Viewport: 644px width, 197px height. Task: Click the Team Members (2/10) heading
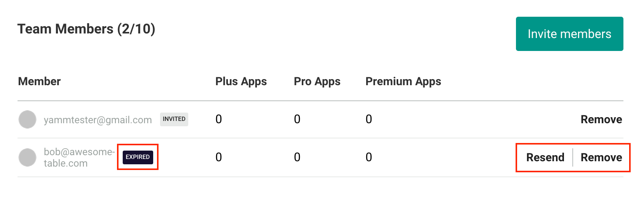click(x=87, y=29)
